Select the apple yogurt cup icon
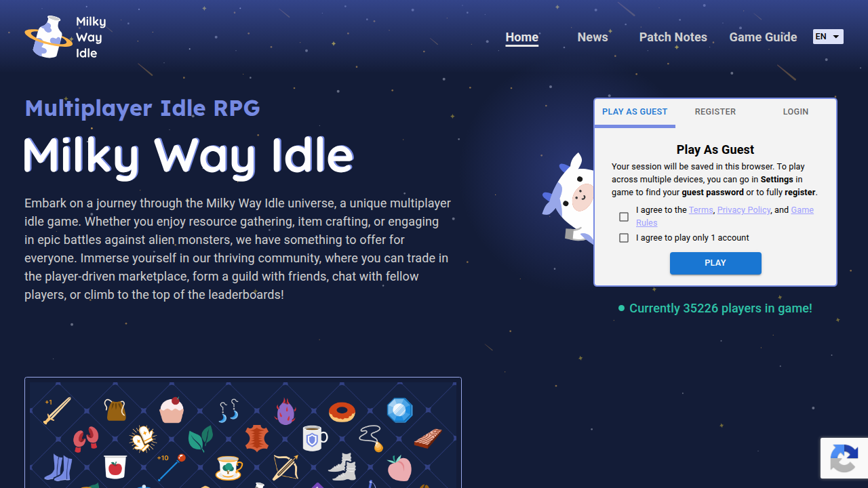Image resolution: width=868 pixels, height=488 pixels. click(115, 467)
